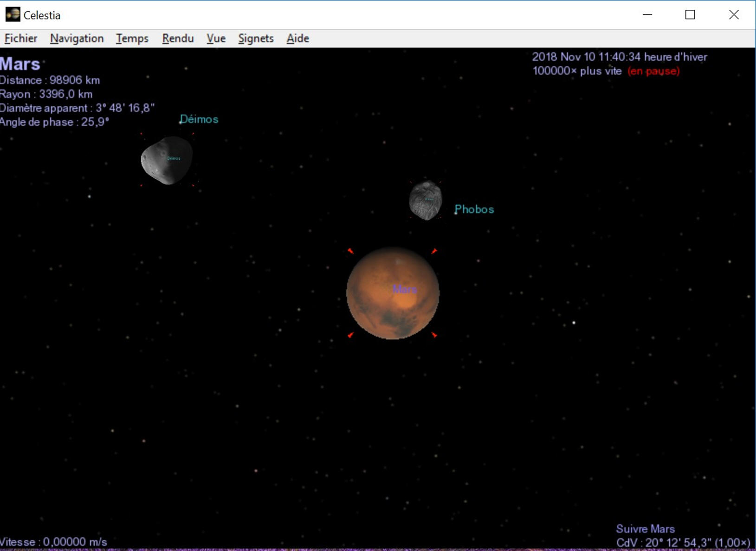Screen dimensions: 756x551
Task: Click the 'Angle de phase : 25,9°' readout
Action: 54,122
